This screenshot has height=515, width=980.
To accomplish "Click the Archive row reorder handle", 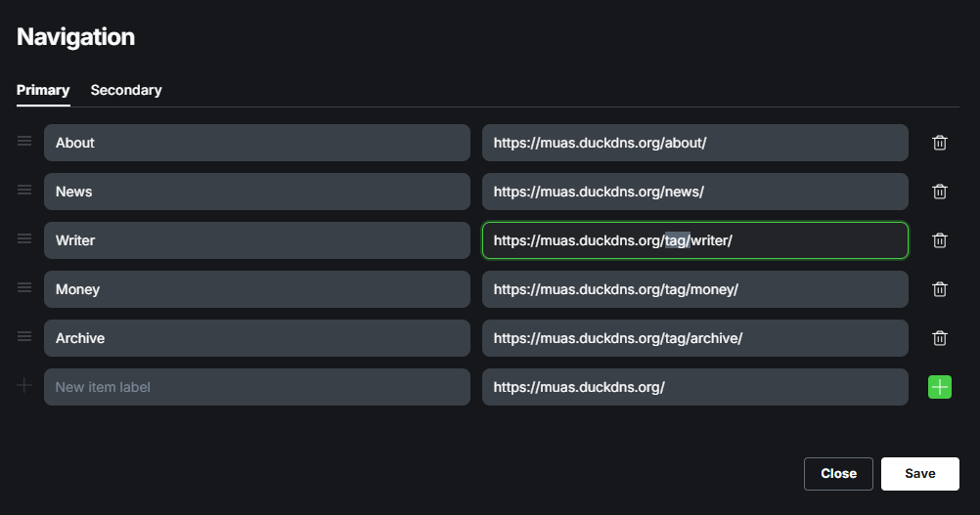I will (24, 336).
